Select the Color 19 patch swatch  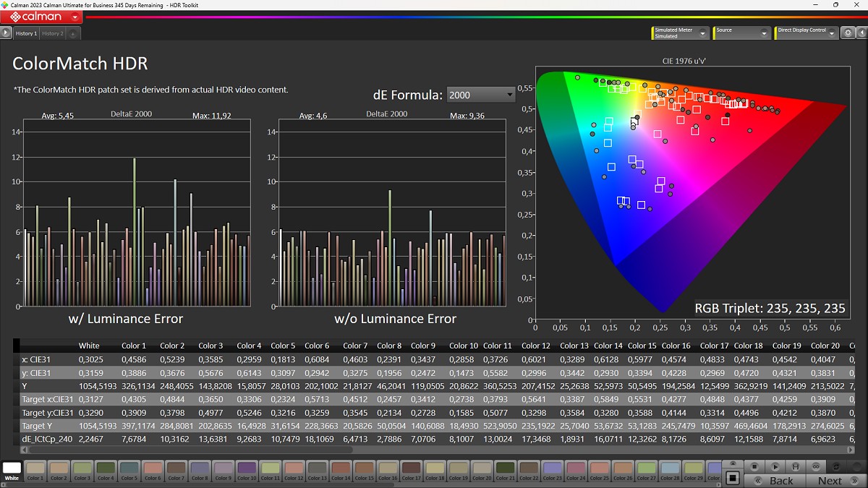(459, 470)
